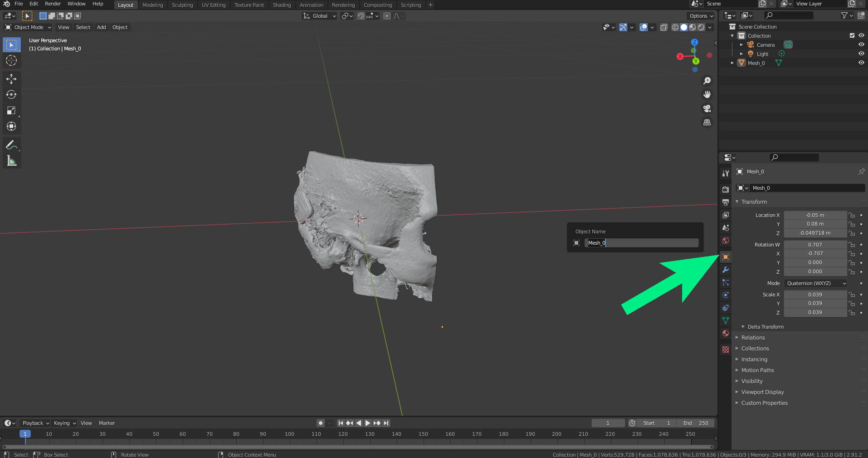Toggle visibility of Mesh_0 in outliner

861,63
